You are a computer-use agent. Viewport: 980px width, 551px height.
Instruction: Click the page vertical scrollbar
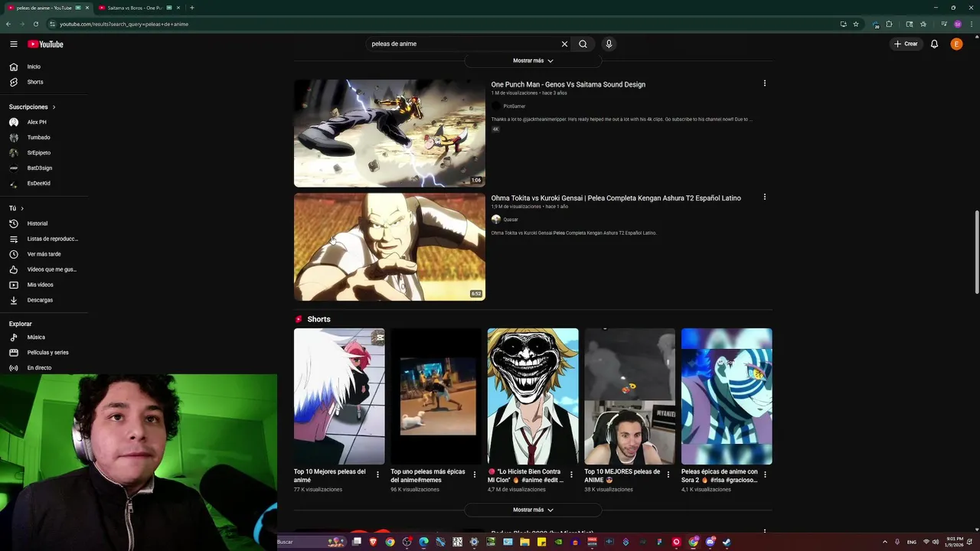(x=976, y=253)
